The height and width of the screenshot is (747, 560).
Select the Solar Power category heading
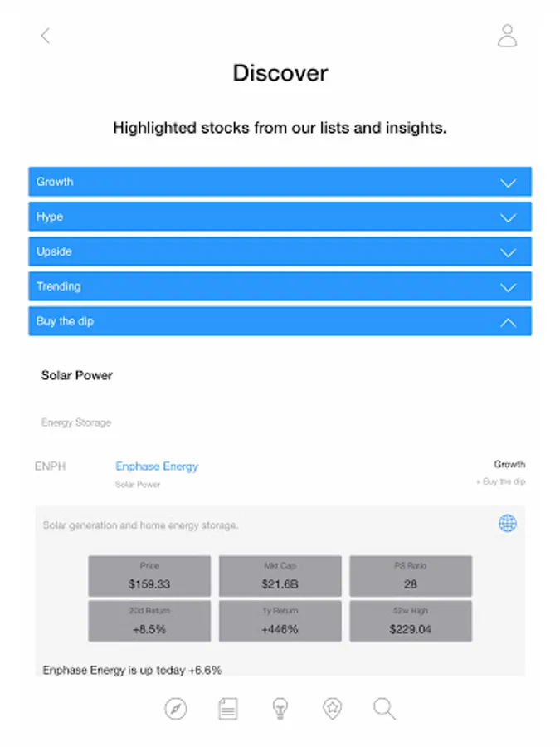coord(77,375)
